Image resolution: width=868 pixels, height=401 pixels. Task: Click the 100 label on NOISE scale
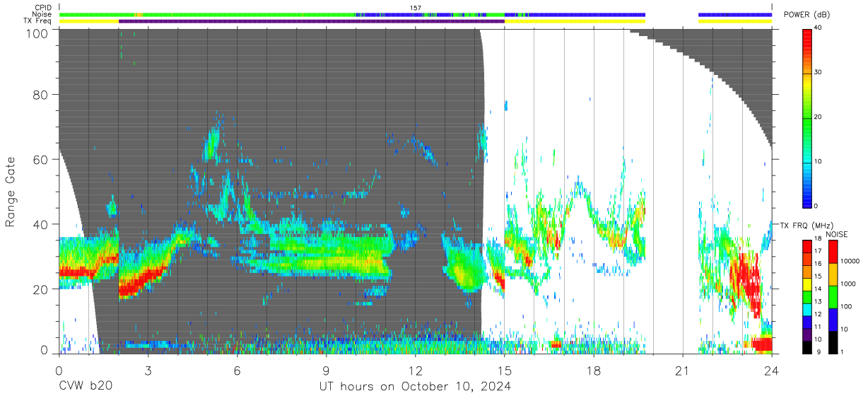click(x=847, y=307)
